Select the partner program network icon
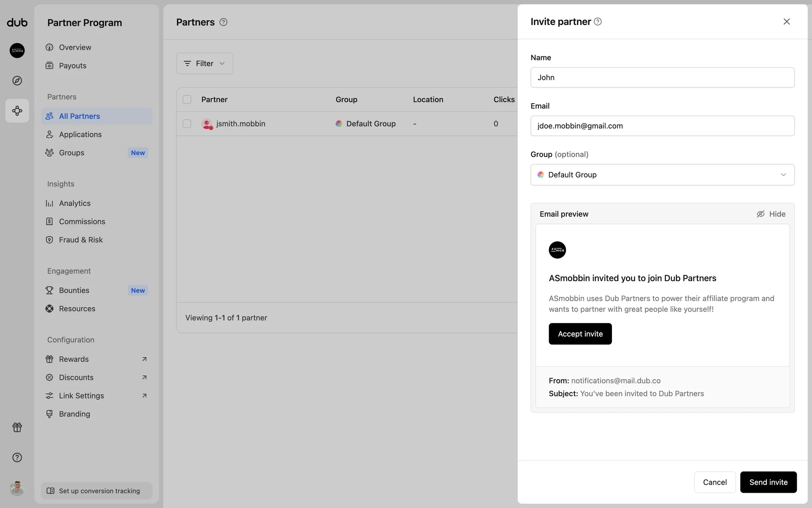Viewport: 812px width, 508px height. click(17, 111)
